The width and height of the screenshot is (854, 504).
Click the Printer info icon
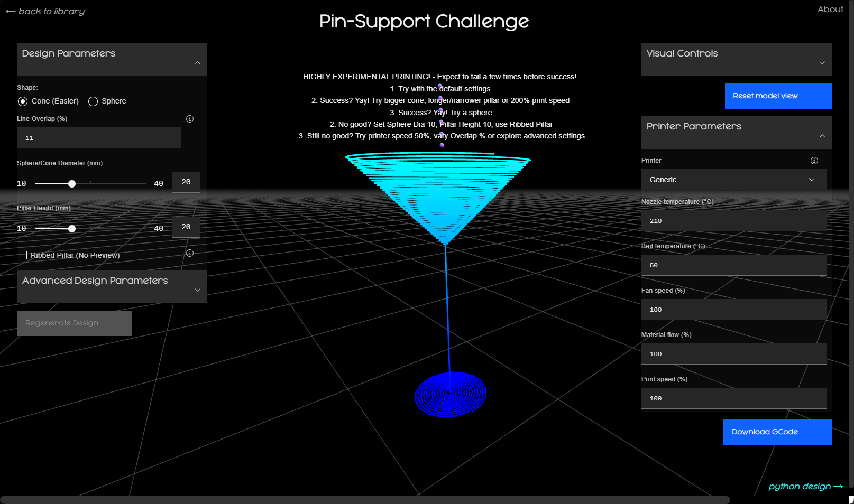[814, 161]
